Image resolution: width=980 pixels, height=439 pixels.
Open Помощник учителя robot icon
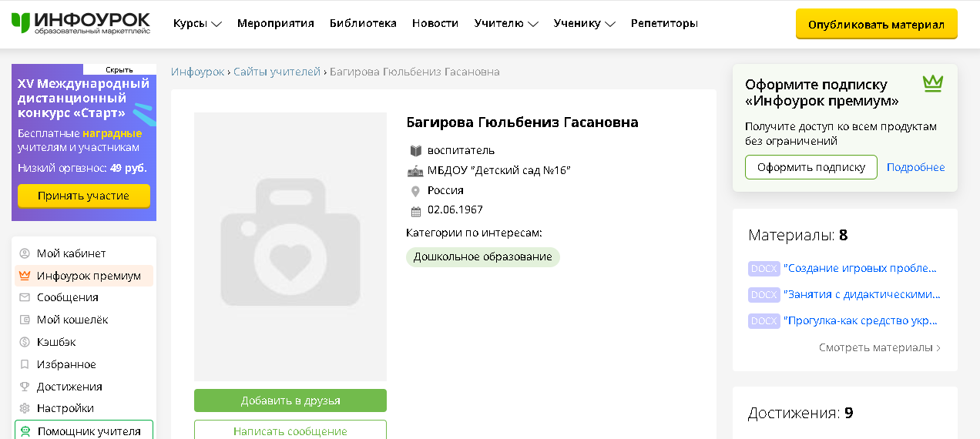[25, 431]
